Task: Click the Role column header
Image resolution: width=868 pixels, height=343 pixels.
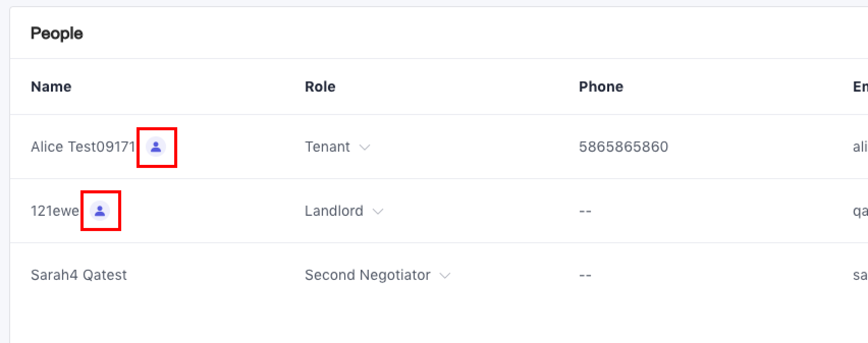Action: click(x=320, y=87)
